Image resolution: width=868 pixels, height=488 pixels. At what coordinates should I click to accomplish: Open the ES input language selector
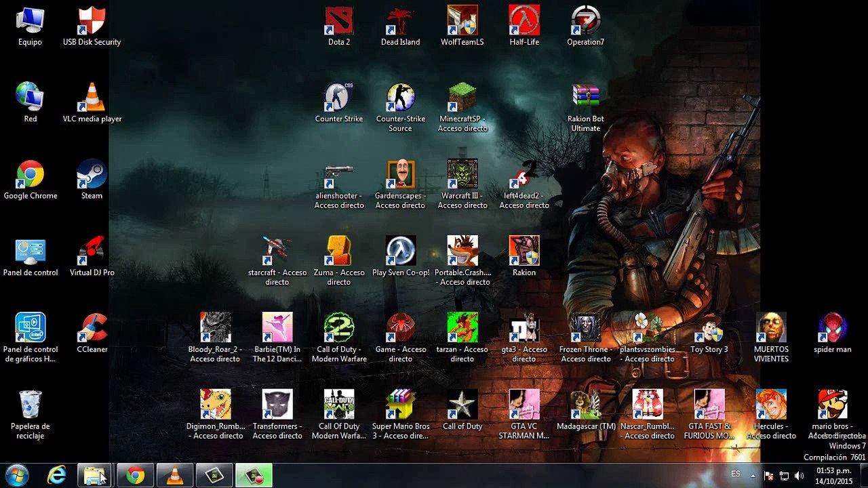tap(736, 474)
